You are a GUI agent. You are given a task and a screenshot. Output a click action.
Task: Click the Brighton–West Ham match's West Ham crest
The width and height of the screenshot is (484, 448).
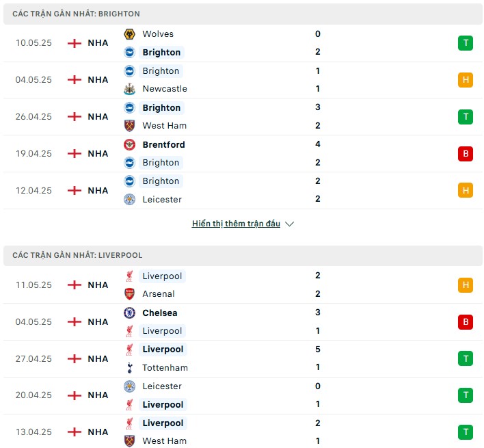point(129,126)
